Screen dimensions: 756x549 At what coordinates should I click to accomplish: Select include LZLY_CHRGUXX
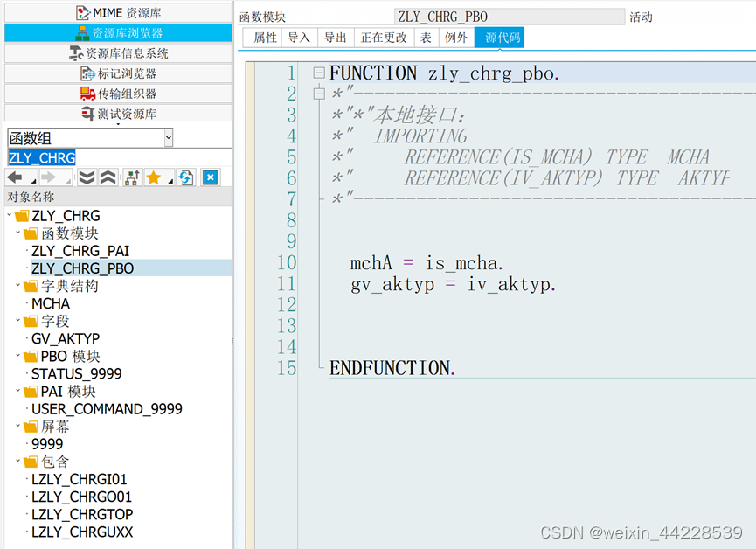(x=82, y=532)
